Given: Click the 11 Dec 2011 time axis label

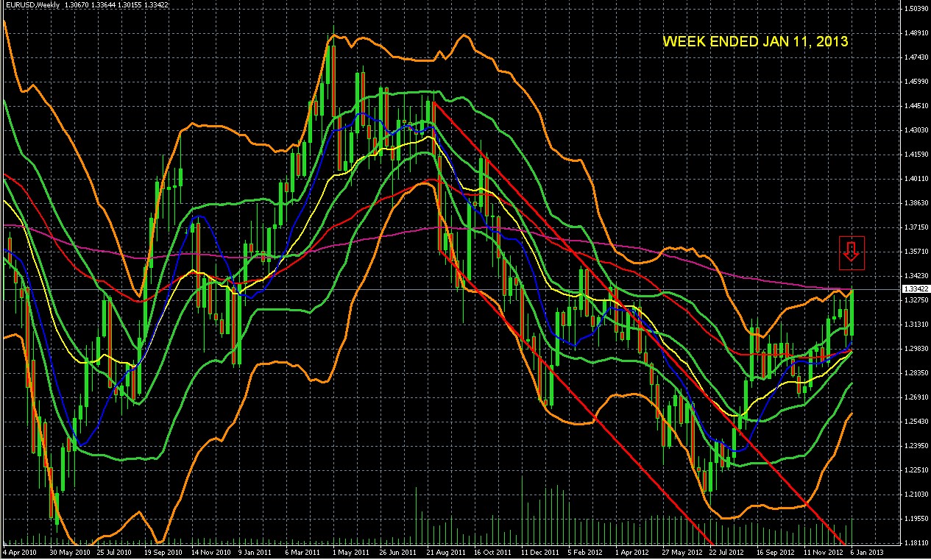Looking at the screenshot, I should pos(539,551).
